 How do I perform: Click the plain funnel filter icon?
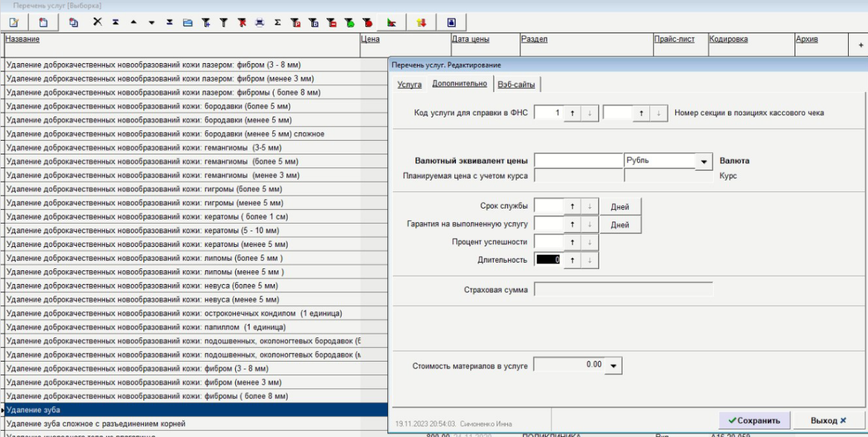(x=223, y=22)
